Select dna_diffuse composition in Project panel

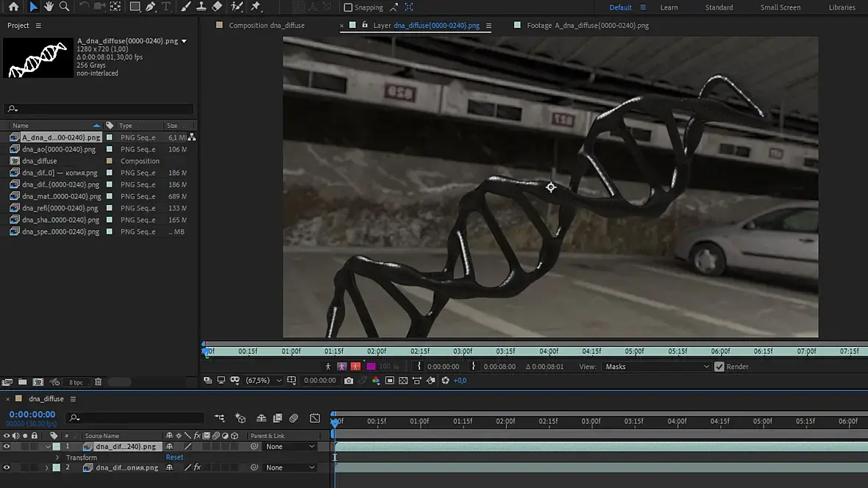(x=39, y=161)
